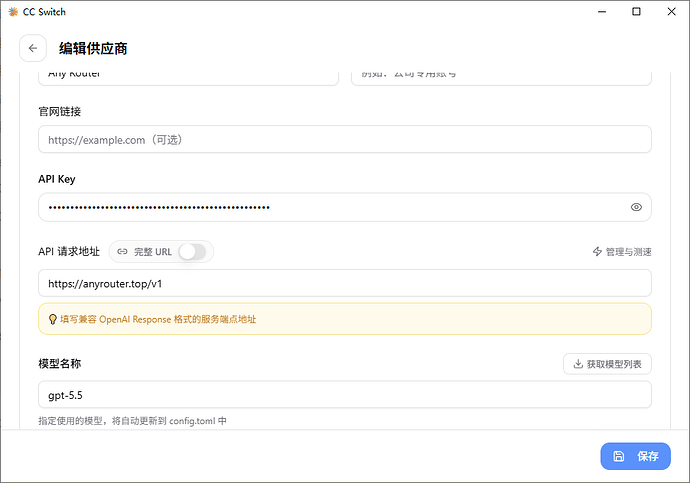Edit the gpt-5.5 model name field
Screen dimensions: 690x483
[345, 395]
